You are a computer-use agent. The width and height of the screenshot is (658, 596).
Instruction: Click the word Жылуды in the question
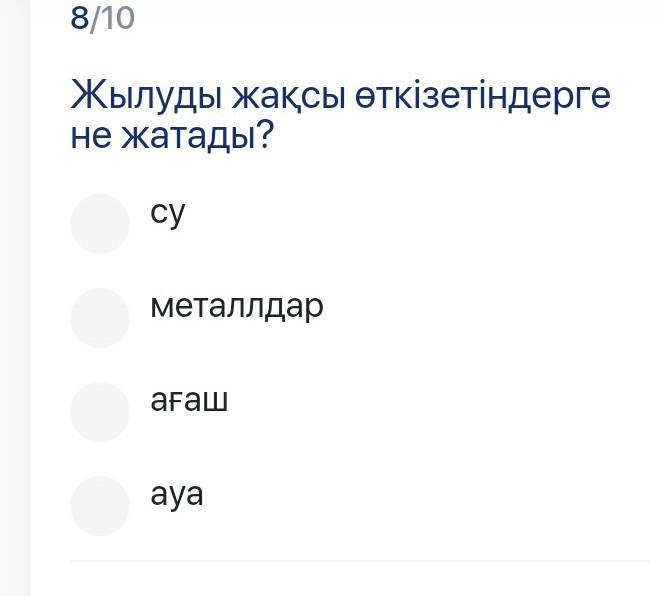(x=145, y=97)
